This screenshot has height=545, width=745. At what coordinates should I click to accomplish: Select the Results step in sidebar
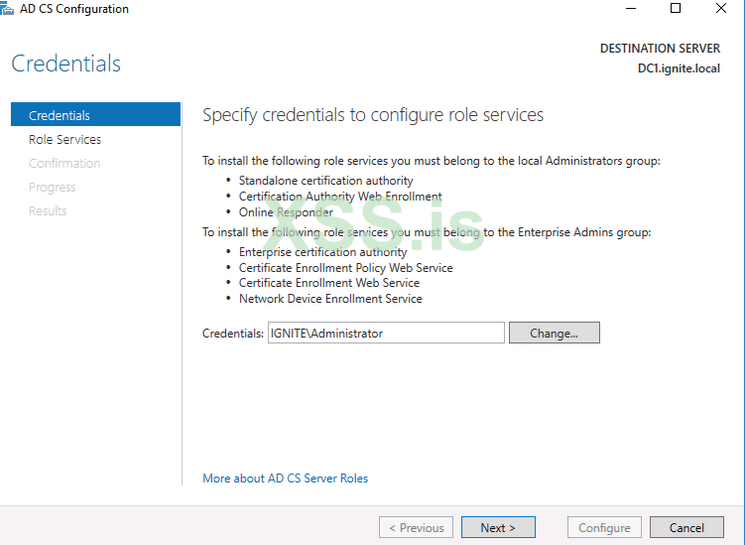48,211
